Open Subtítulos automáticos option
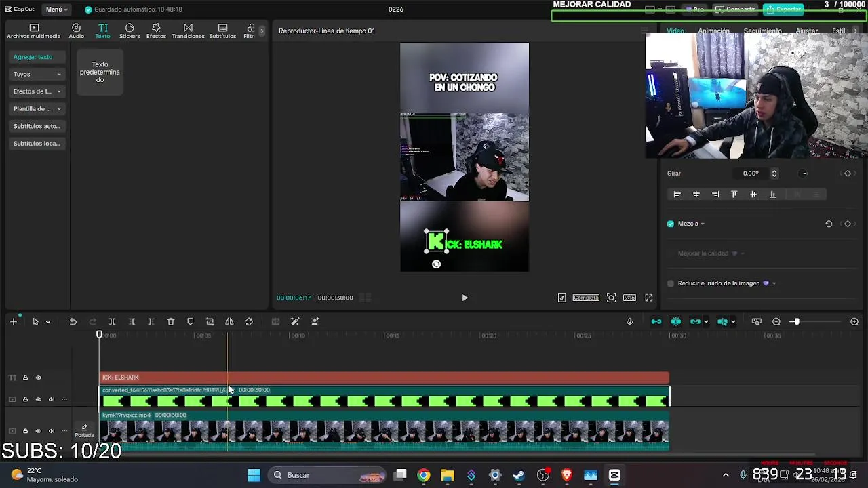The height and width of the screenshot is (488, 868). click(x=37, y=126)
